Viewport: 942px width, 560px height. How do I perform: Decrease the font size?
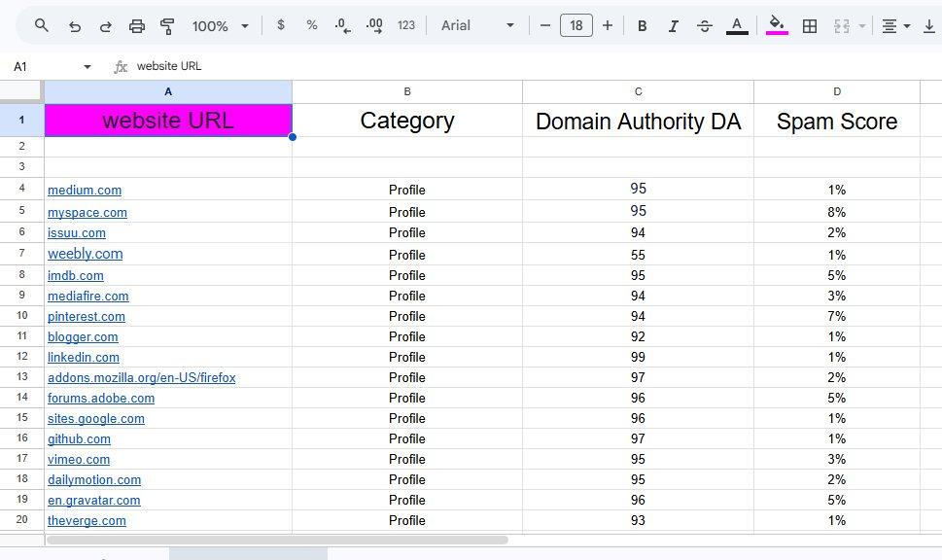click(x=545, y=26)
